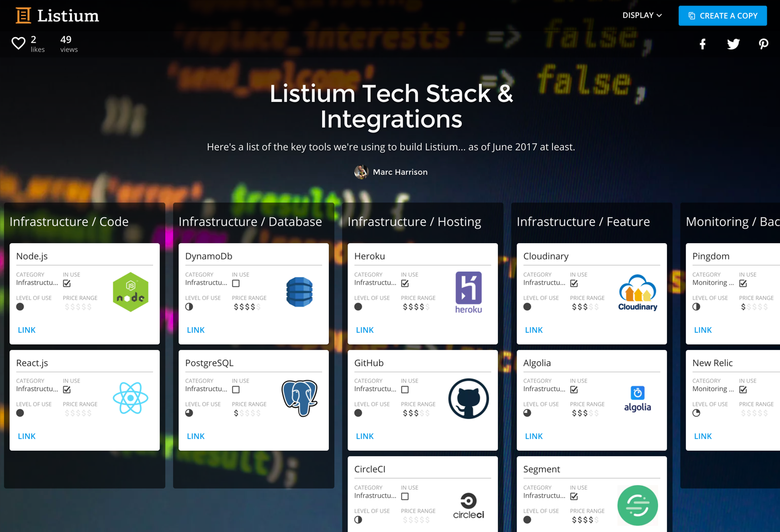
Task: Open the New Relic LINK
Action: (x=703, y=436)
